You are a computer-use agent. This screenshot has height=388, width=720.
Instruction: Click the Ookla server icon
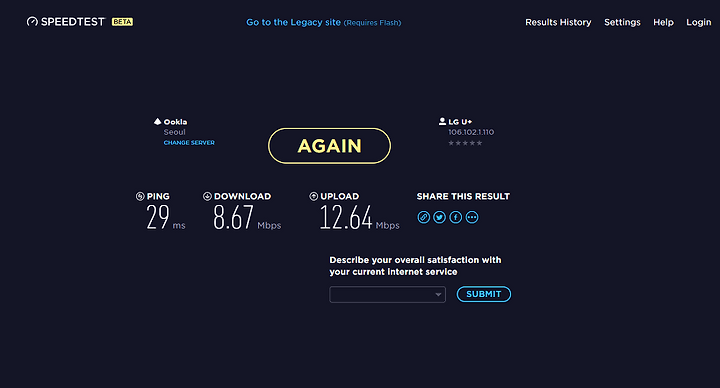[158, 121]
